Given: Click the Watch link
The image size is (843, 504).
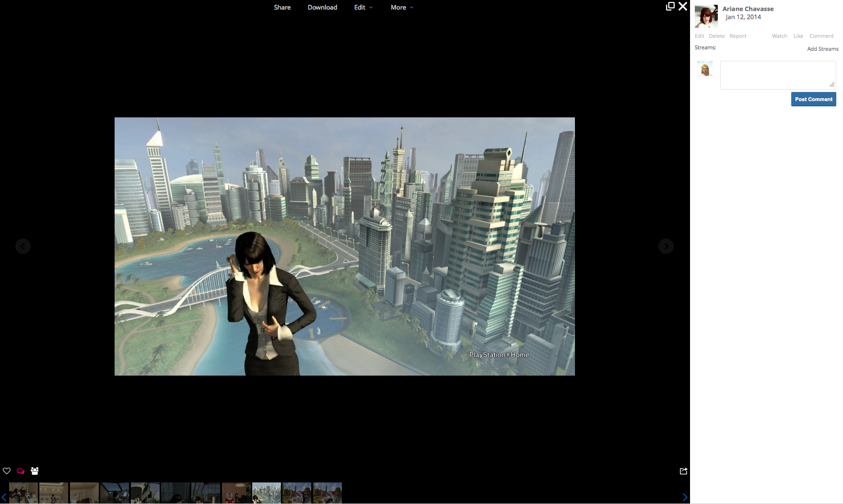Looking at the screenshot, I should [780, 36].
